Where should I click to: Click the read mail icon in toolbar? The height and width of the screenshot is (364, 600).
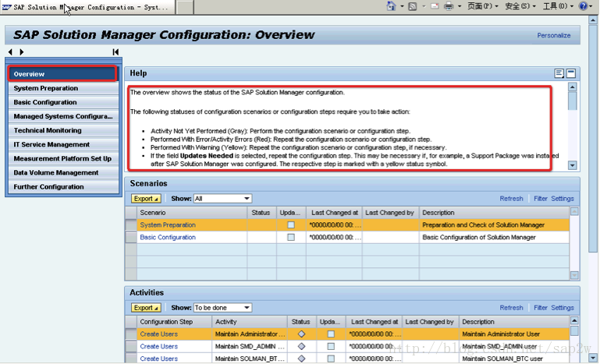(x=435, y=6)
